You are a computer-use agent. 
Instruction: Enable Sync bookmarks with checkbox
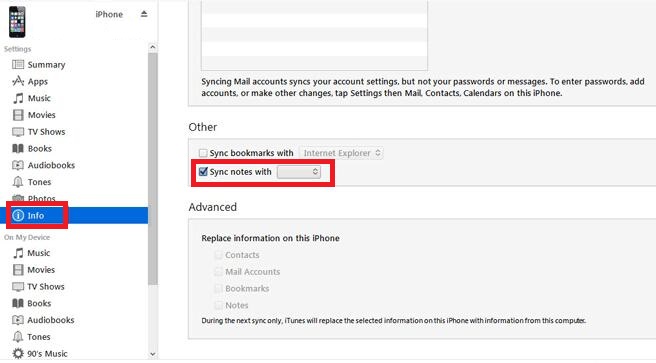(203, 153)
